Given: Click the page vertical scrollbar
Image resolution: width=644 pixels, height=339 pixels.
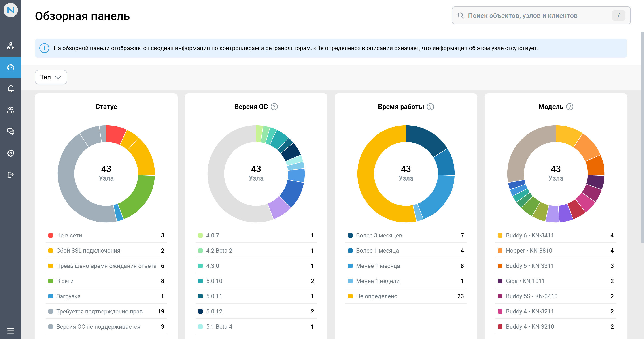Looking at the screenshot, I should [642, 137].
